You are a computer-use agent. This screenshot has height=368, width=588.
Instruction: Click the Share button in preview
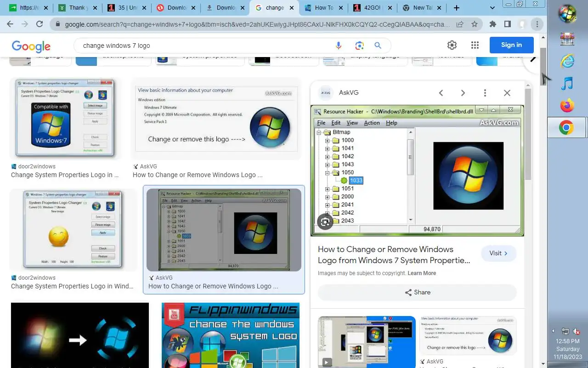pos(417,292)
